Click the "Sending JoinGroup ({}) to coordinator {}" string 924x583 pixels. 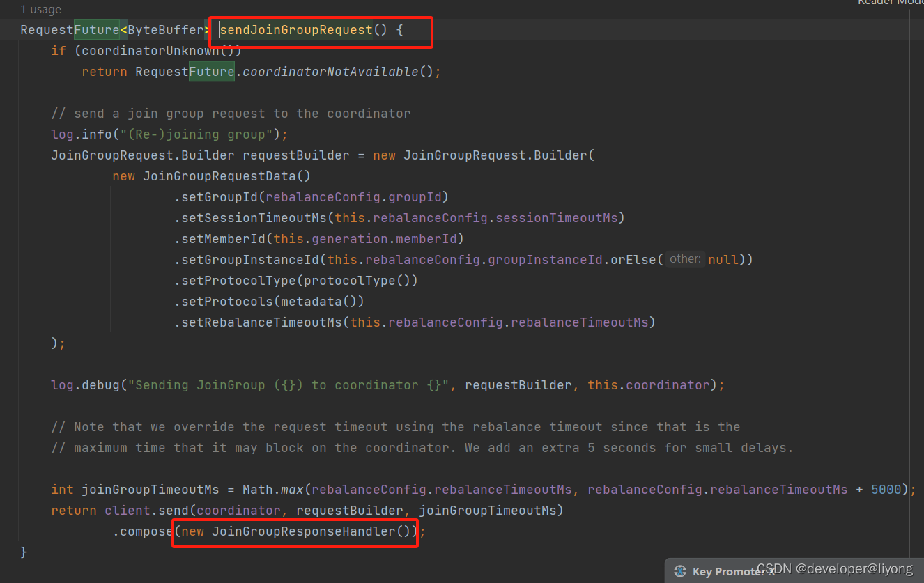pyautogui.click(x=288, y=385)
